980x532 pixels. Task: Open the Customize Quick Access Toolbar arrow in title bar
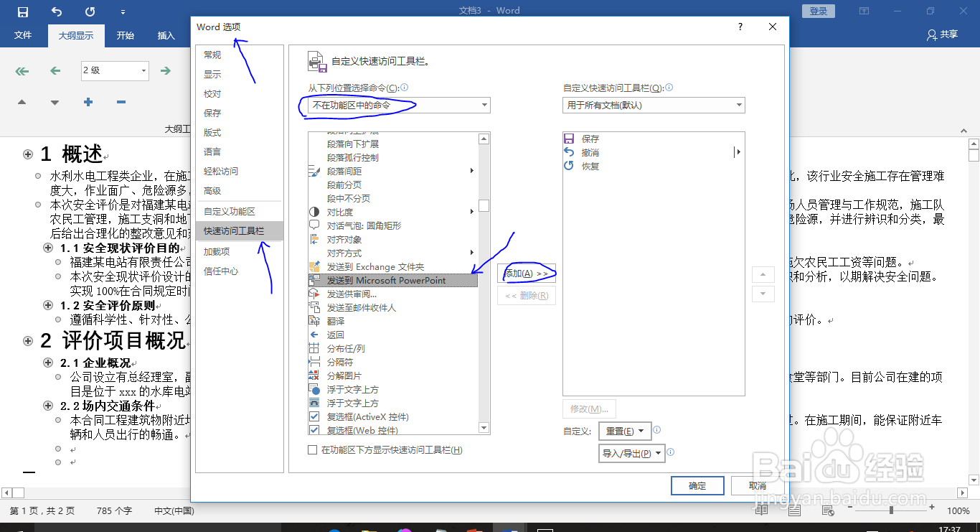pyautogui.click(x=123, y=12)
